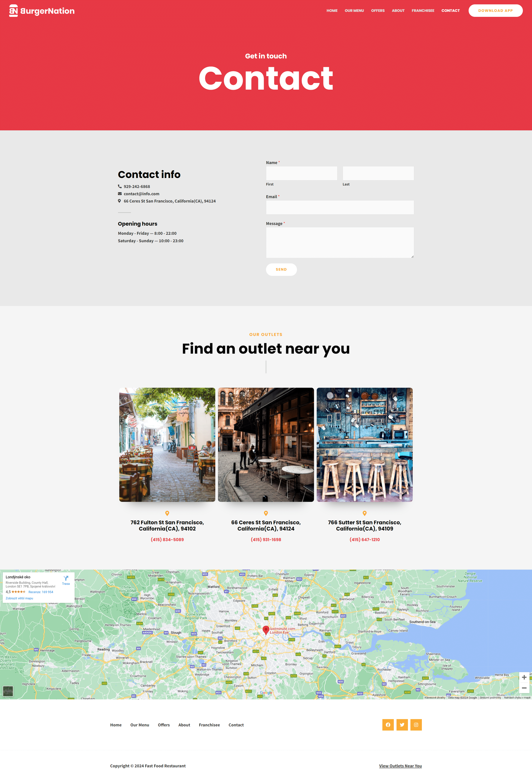Screen dimensions: 532x782
Task: Go to Offers in header navigation
Action: click(x=378, y=10)
